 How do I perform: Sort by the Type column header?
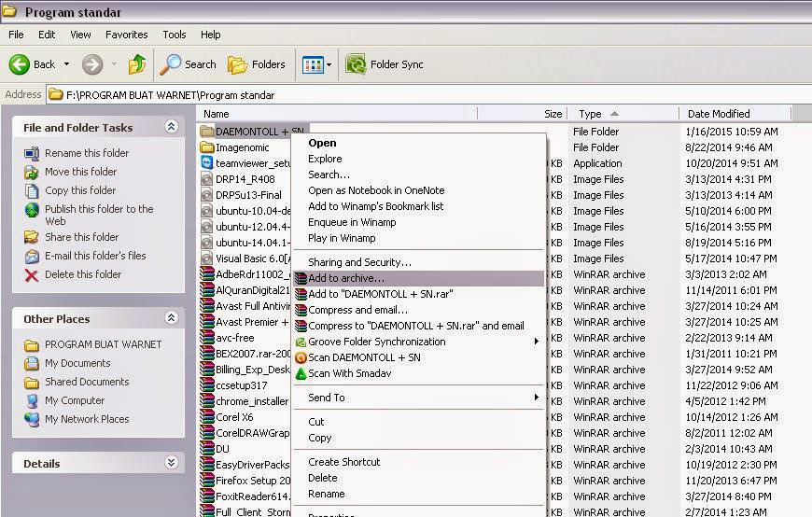pos(623,114)
